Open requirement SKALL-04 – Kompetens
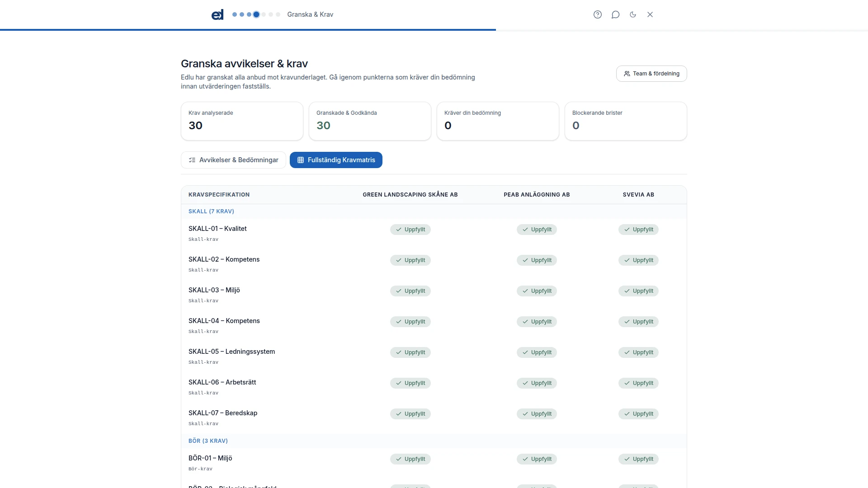Viewport: 868px width, 488px height. click(x=224, y=321)
